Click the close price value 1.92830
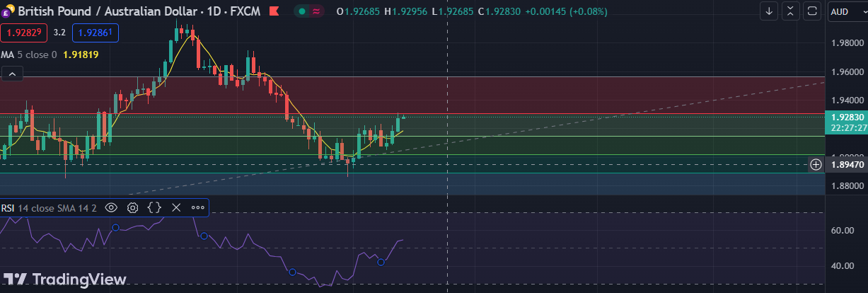The height and width of the screenshot is (293, 868). coord(504,11)
